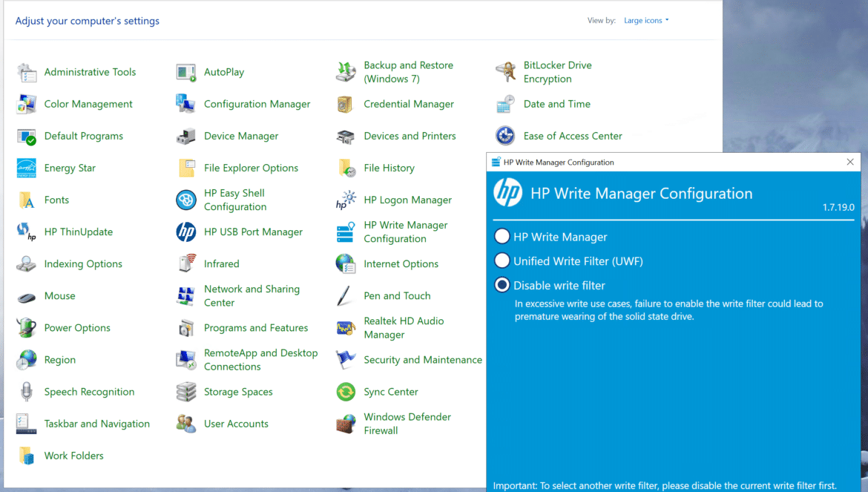868x492 pixels.
Task: Click the Configuration Manager icon
Action: pyautogui.click(x=186, y=104)
